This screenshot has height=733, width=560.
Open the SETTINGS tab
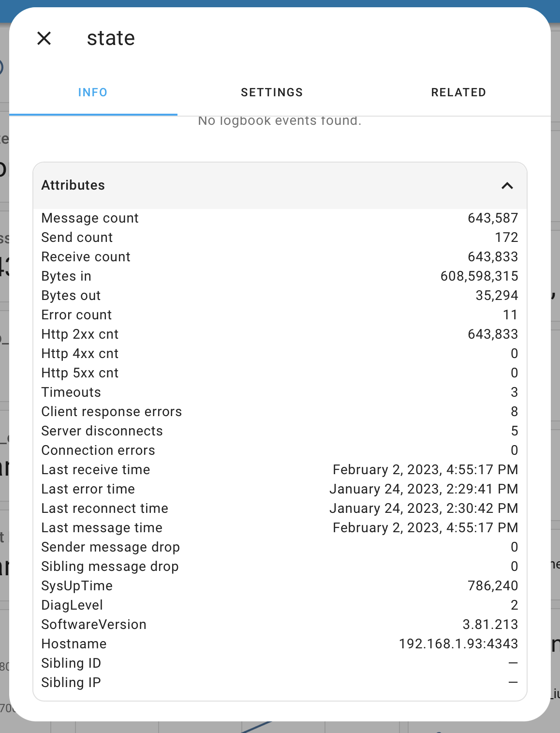coord(272,92)
